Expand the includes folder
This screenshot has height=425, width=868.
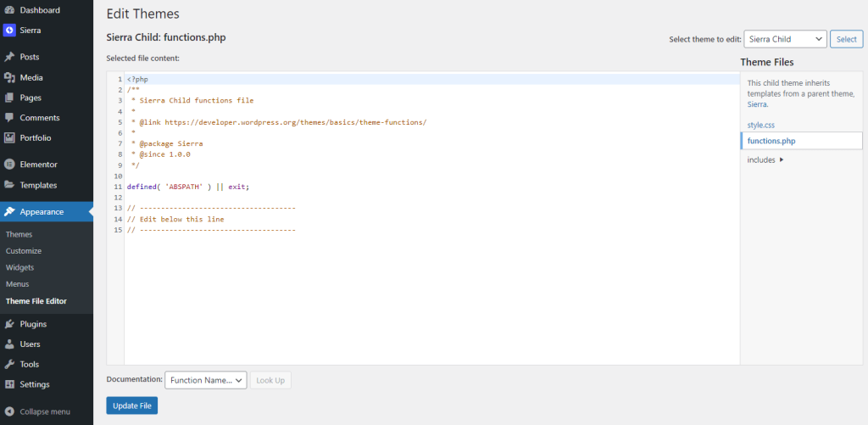click(765, 159)
